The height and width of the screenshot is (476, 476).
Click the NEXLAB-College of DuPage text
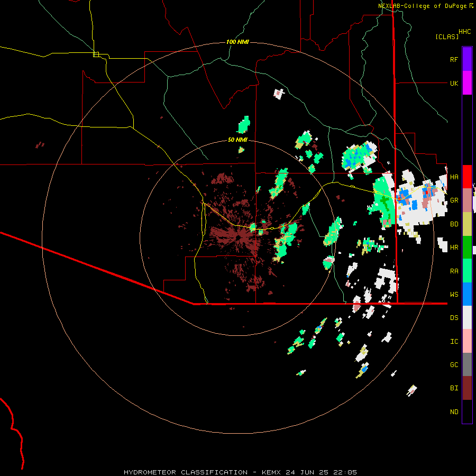coord(424,6)
